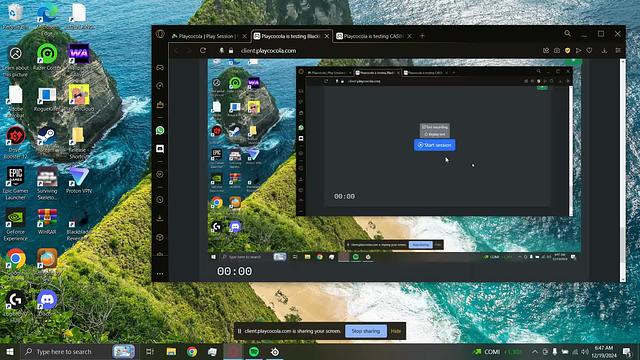The height and width of the screenshot is (360, 640).
Task: Open the shopping bag icon in browser sidebar
Action: click(x=160, y=105)
